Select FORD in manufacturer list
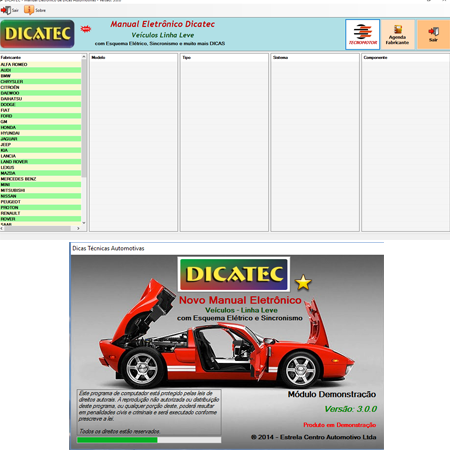Screen dimensions: 450x450 pos(40,116)
